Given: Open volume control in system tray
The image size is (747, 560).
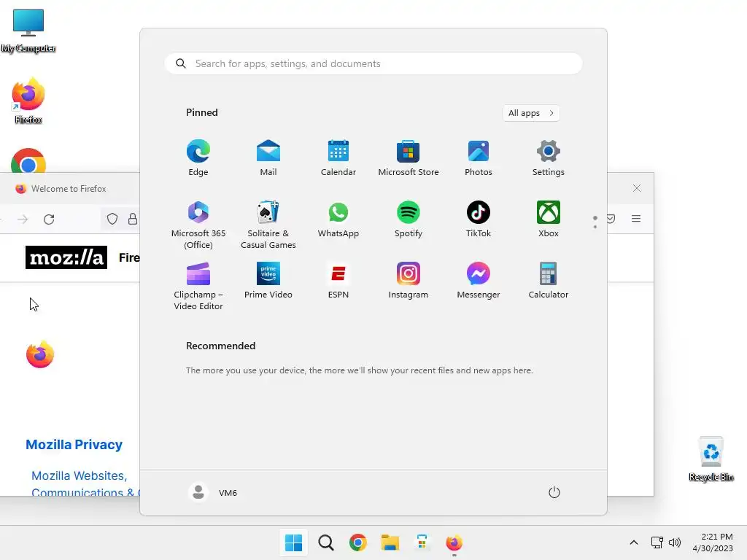Looking at the screenshot, I should (675, 542).
